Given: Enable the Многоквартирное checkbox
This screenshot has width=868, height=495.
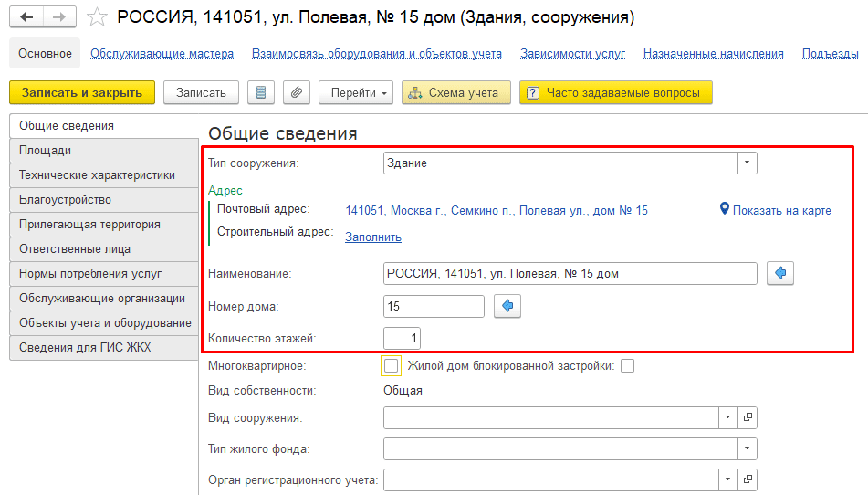Looking at the screenshot, I should coord(392,366).
